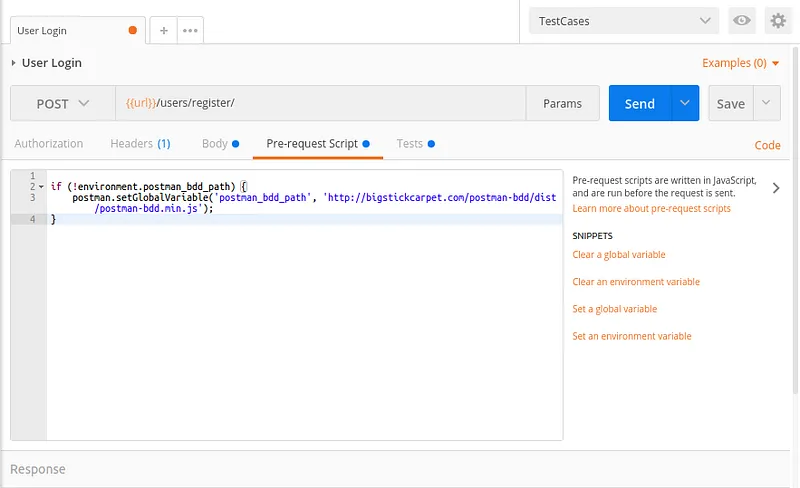Click the closing brace on line 4
The width and height of the screenshot is (800, 488).
pyautogui.click(x=53, y=219)
